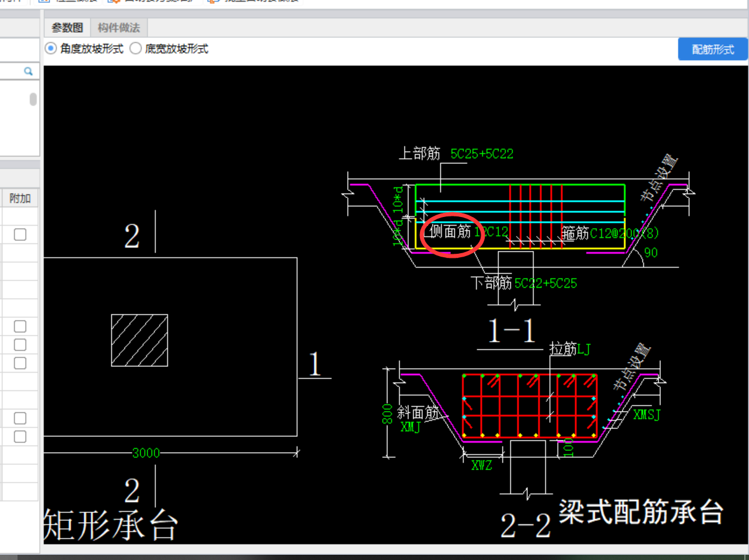
Task: Tick the second checkbox from top in 附加 column
Action: [20, 326]
